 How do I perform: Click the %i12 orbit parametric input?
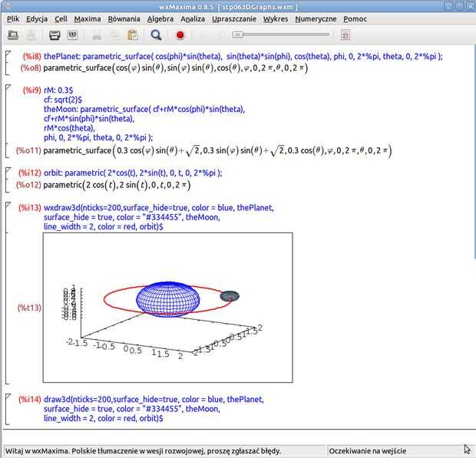(x=133, y=173)
